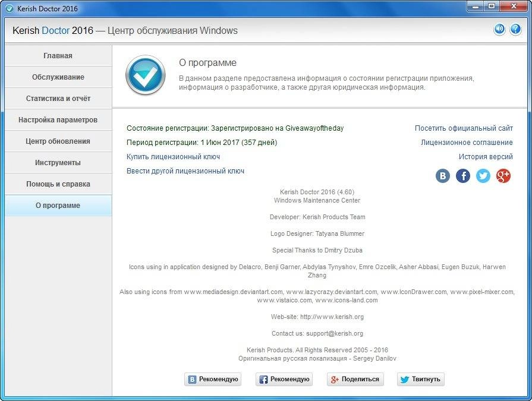Open Лицензионное соглашение link
This screenshot has height=401, width=532.
[467, 143]
